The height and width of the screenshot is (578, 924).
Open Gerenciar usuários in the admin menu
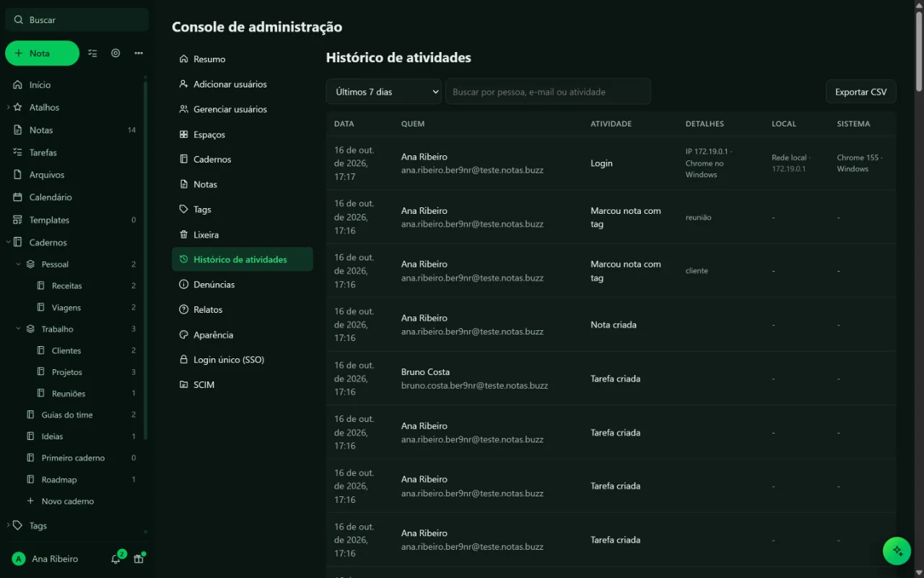(x=242, y=109)
